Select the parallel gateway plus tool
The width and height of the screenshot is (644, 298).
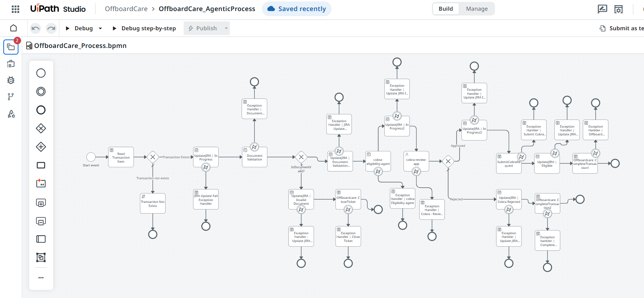tap(41, 147)
